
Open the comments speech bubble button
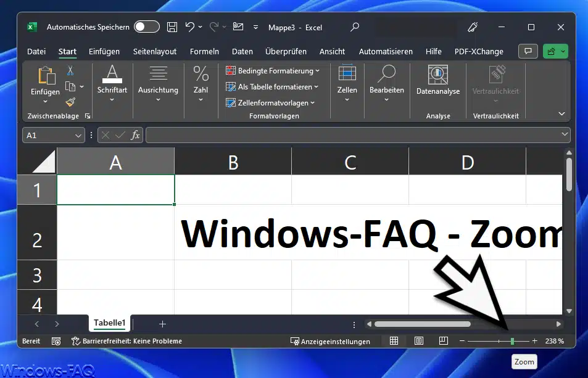(x=528, y=51)
